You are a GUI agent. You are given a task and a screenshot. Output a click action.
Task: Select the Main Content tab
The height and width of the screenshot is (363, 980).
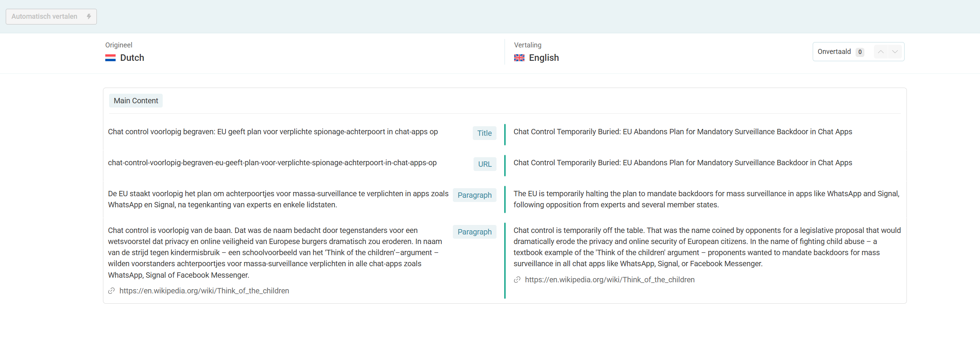136,101
